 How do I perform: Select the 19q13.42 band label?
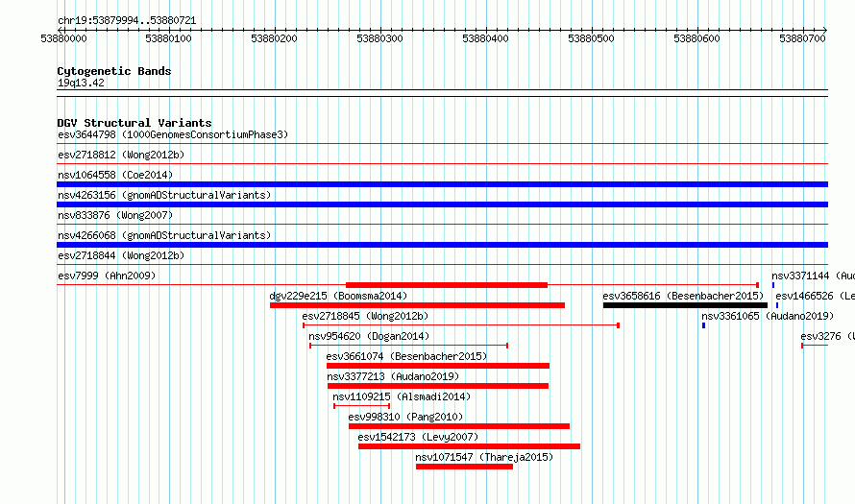click(81, 83)
